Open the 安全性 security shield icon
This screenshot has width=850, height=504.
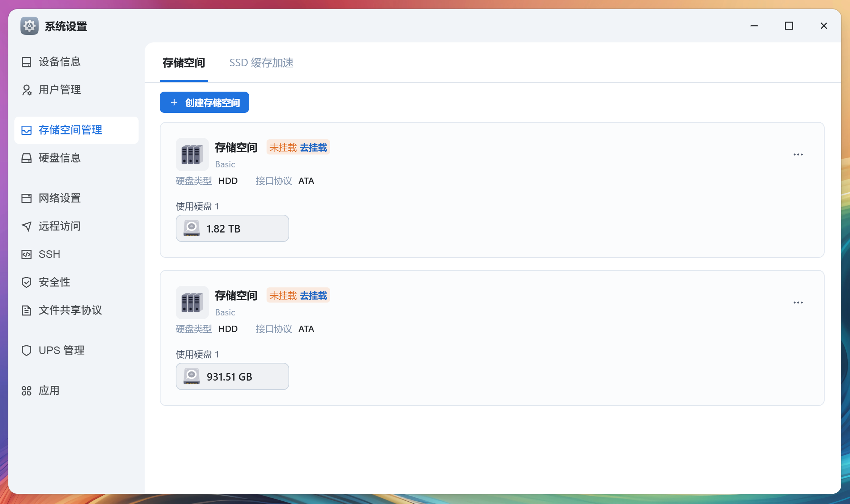pos(27,282)
